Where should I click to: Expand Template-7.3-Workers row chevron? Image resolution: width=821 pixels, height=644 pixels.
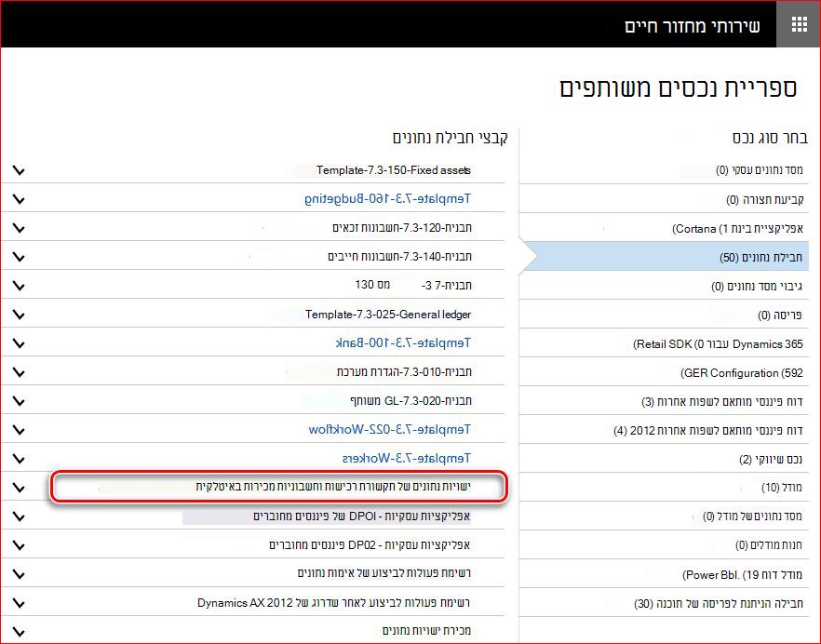19,459
